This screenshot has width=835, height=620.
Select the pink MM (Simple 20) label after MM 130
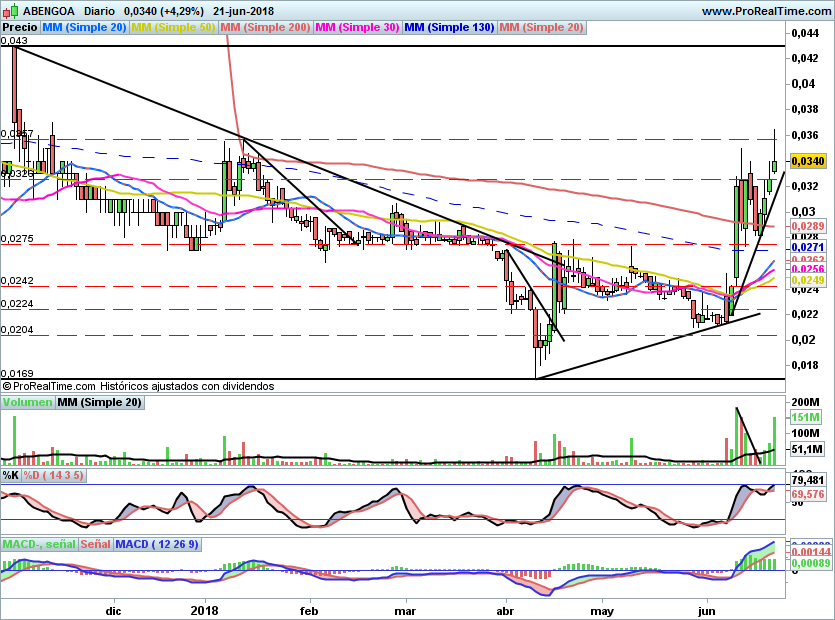[542, 27]
